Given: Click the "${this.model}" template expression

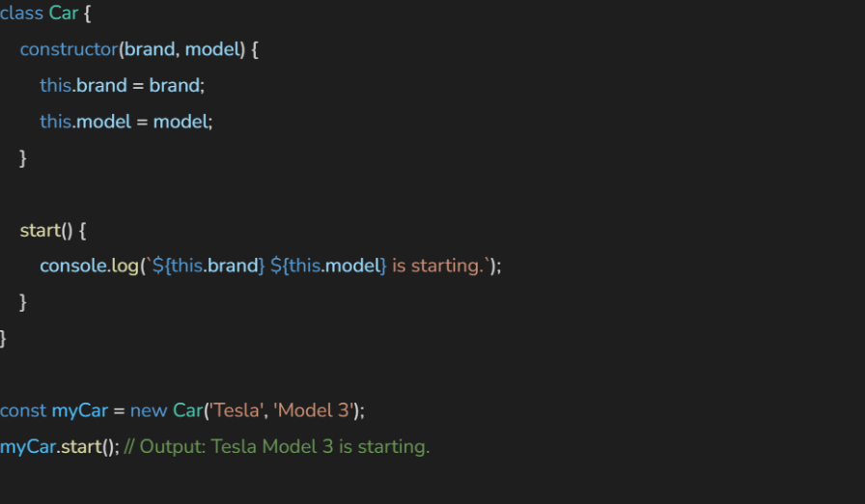Looking at the screenshot, I should [x=328, y=266].
